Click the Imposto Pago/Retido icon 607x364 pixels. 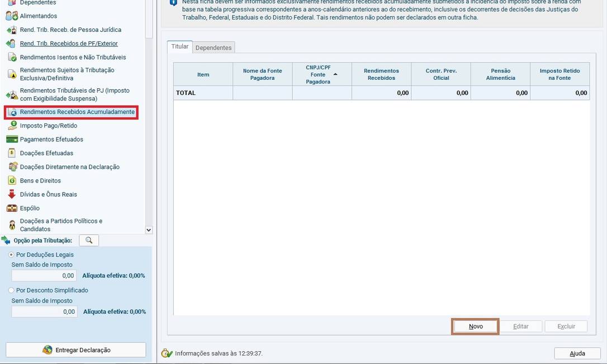pyautogui.click(x=12, y=126)
